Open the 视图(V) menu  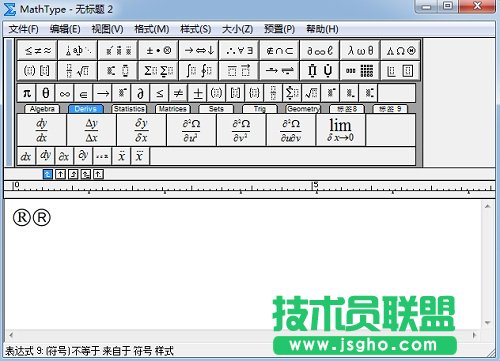107,29
